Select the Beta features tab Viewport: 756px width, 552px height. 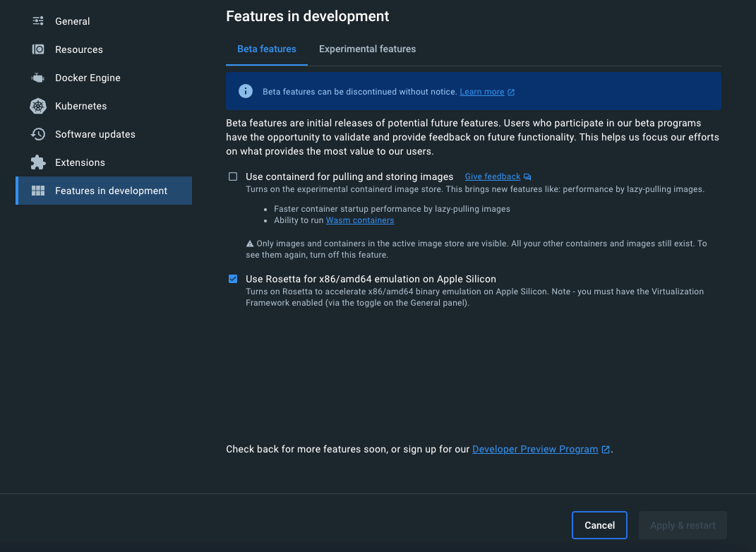pyautogui.click(x=267, y=49)
